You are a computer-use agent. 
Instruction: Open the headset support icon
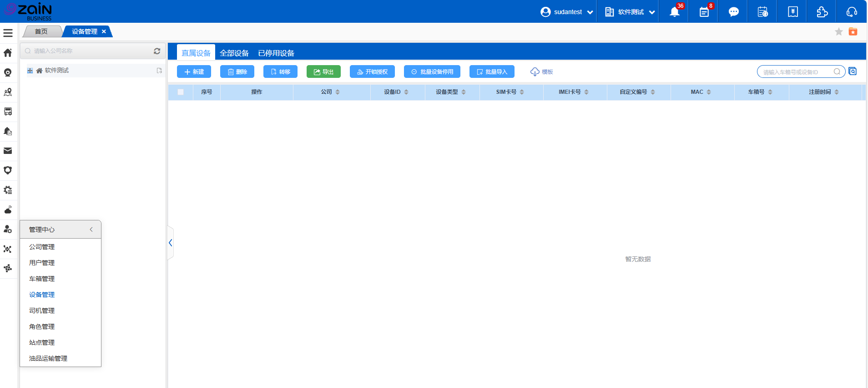pos(852,12)
